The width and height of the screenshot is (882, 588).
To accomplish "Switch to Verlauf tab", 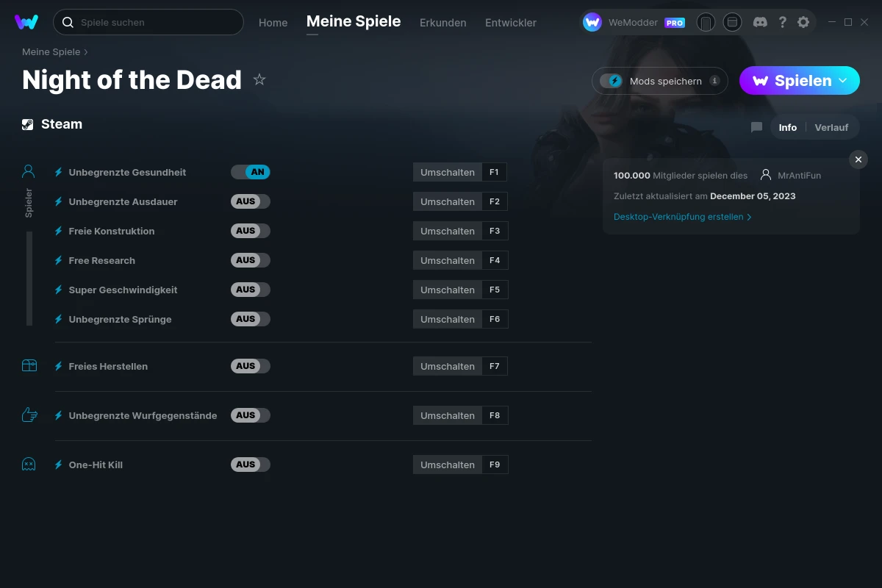I will 831,127.
